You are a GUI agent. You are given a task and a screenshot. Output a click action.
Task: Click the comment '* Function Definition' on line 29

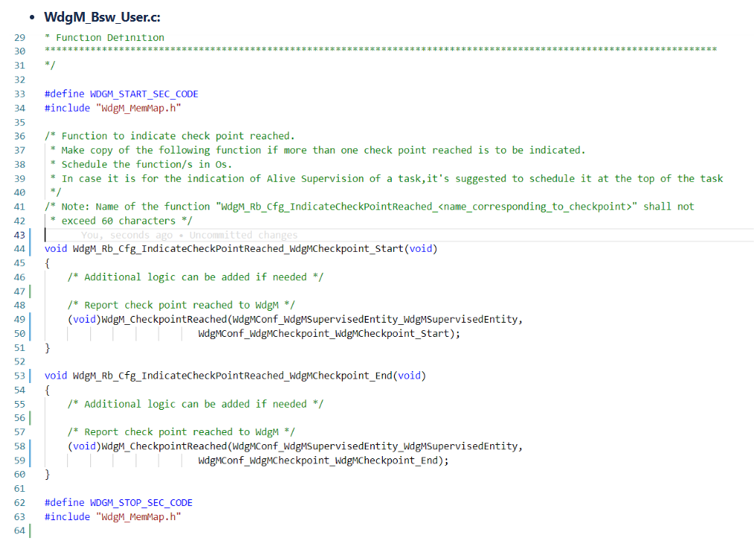[104, 37]
